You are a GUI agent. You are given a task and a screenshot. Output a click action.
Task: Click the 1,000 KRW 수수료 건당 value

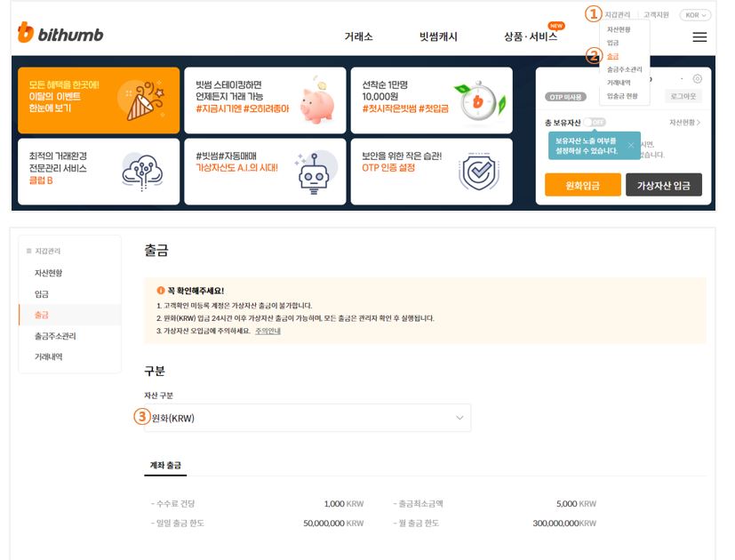[344, 504]
